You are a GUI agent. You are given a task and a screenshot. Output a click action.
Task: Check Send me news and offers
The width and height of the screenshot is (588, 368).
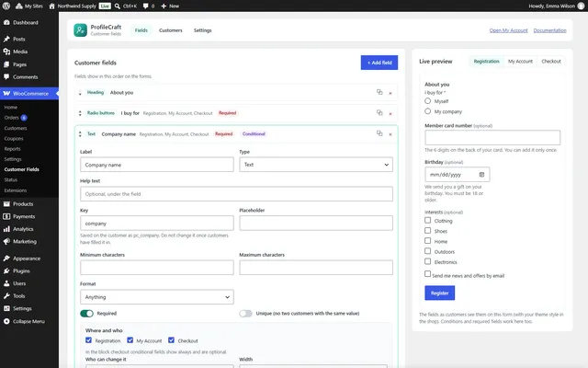click(x=427, y=274)
